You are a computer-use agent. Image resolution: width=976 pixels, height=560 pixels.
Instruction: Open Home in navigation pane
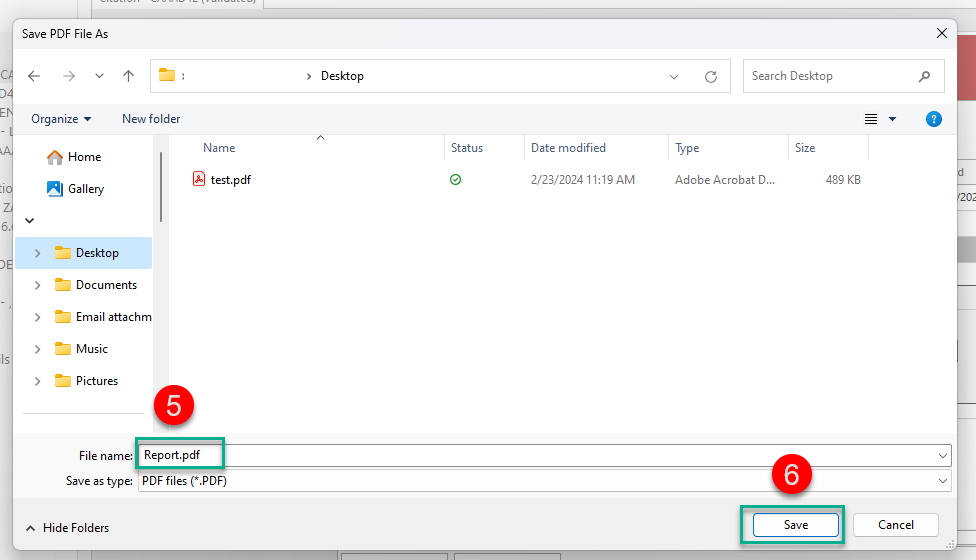[84, 157]
